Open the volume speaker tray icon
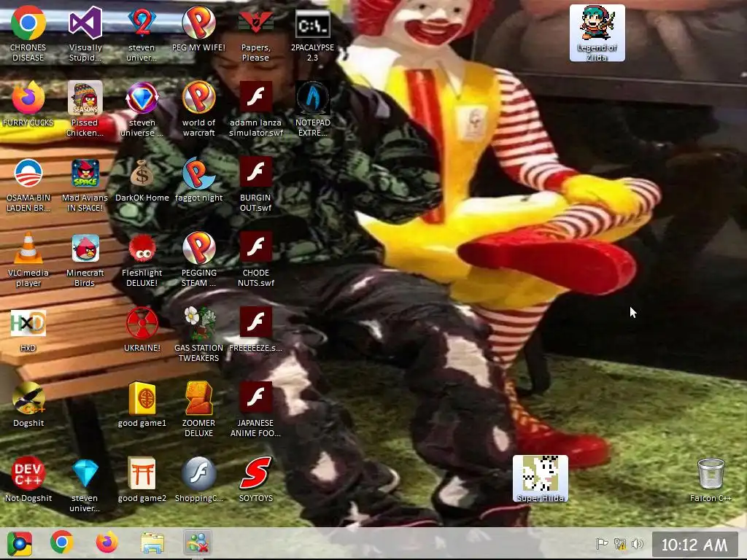The width and height of the screenshot is (747, 560). pos(638,543)
